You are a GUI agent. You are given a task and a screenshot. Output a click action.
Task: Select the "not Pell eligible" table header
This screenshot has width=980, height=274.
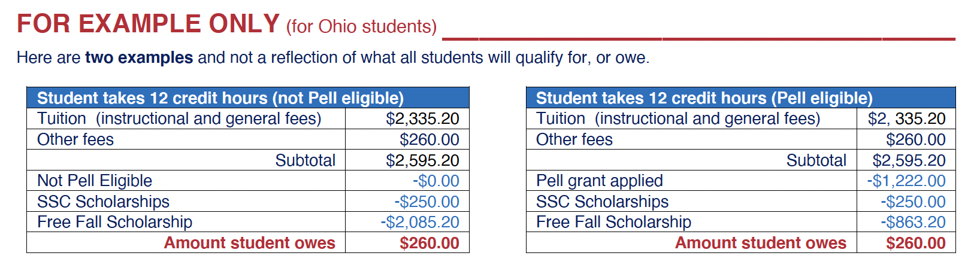220,98
